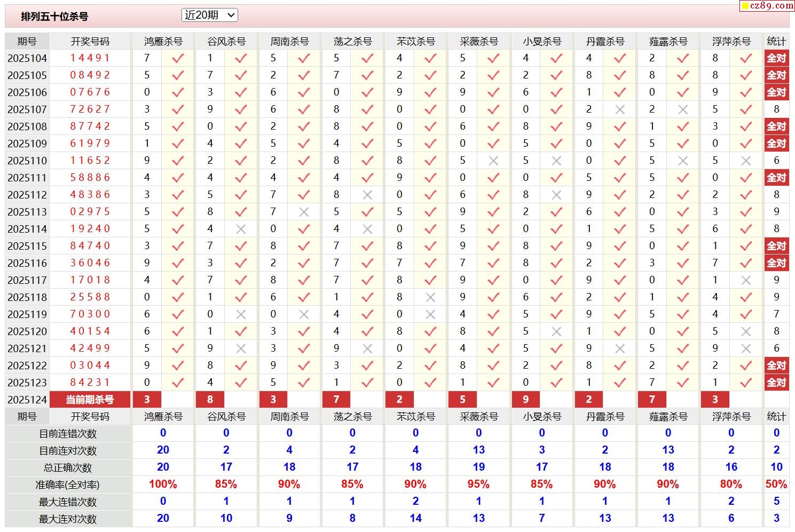The width and height of the screenshot is (795, 532).
Task: Click statistic value 7 in row 2025119
Action: click(x=776, y=314)
